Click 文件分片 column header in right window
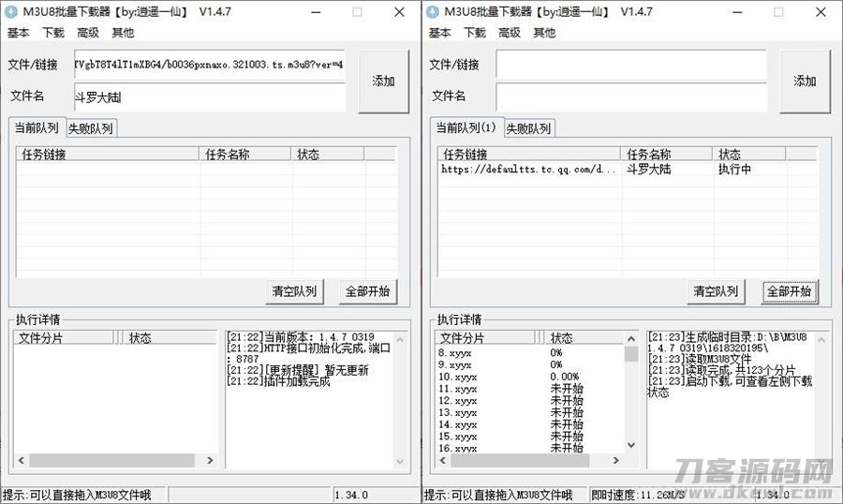This screenshot has width=843, height=504. point(485,338)
